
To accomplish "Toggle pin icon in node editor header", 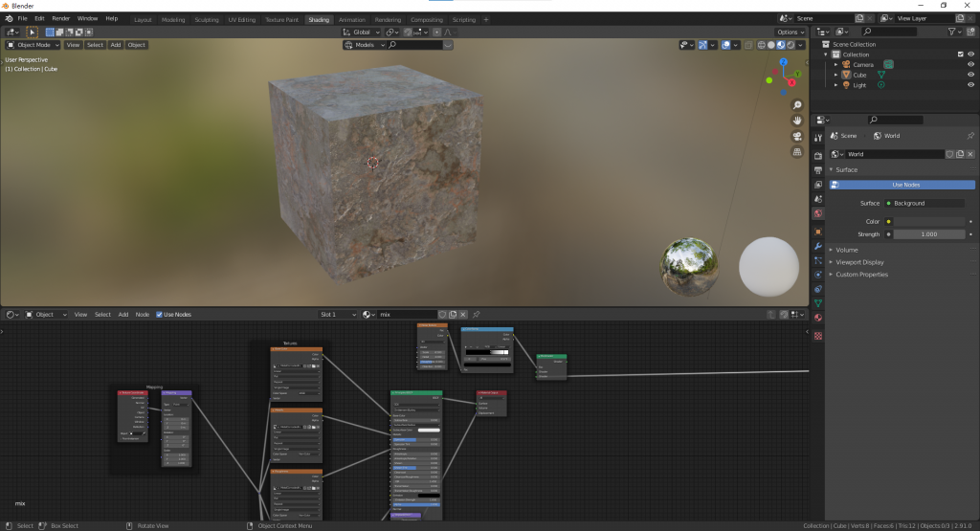I will pyautogui.click(x=477, y=314).
